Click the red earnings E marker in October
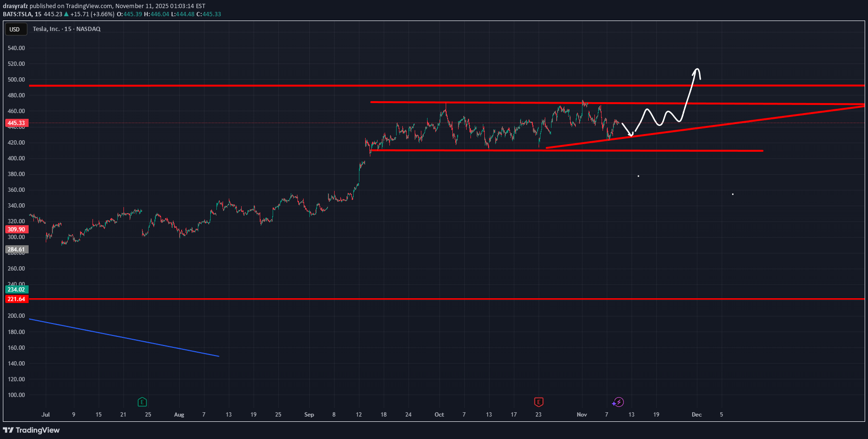The width and height of the screenshot is (868, 439). coord(538,402)
